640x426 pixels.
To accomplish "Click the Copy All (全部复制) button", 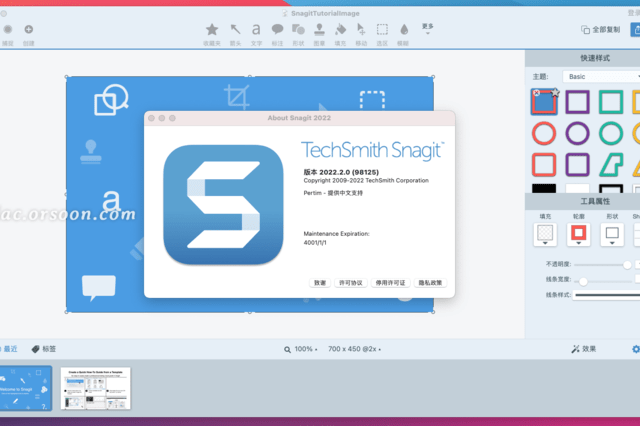I will pyautogui.click(x=600, y=30).
